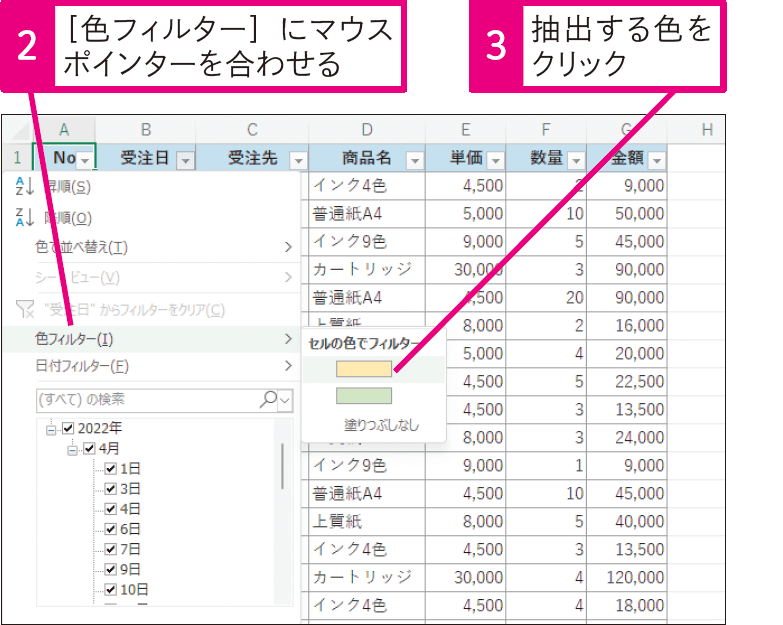
Task: Click the select-all corner triangle of sheet
Action: pyautogui.click(x=20, y=130)
